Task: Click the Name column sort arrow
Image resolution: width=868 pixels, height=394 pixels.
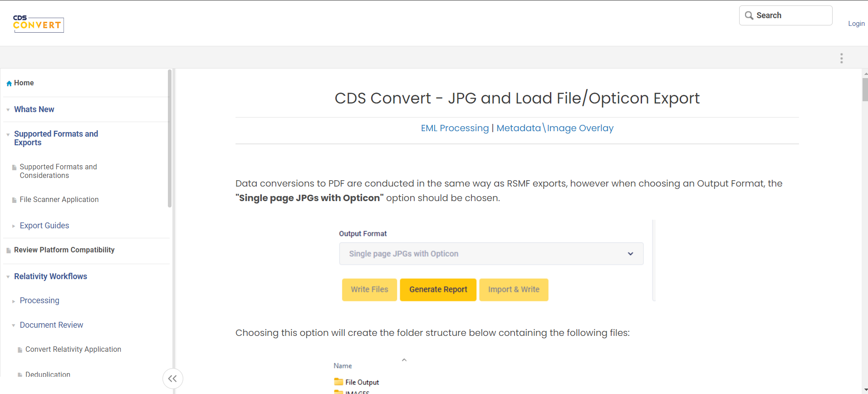Action: click(404, 360)
